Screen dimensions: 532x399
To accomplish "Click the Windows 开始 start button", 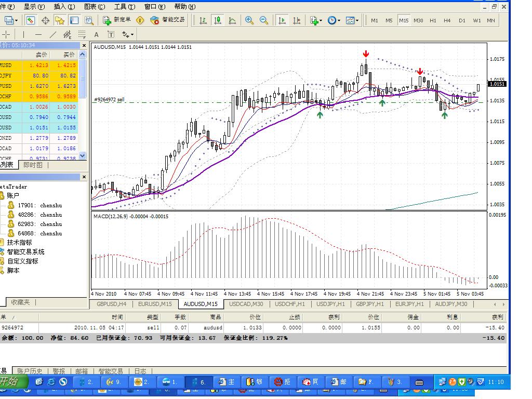I will (13, 382).
